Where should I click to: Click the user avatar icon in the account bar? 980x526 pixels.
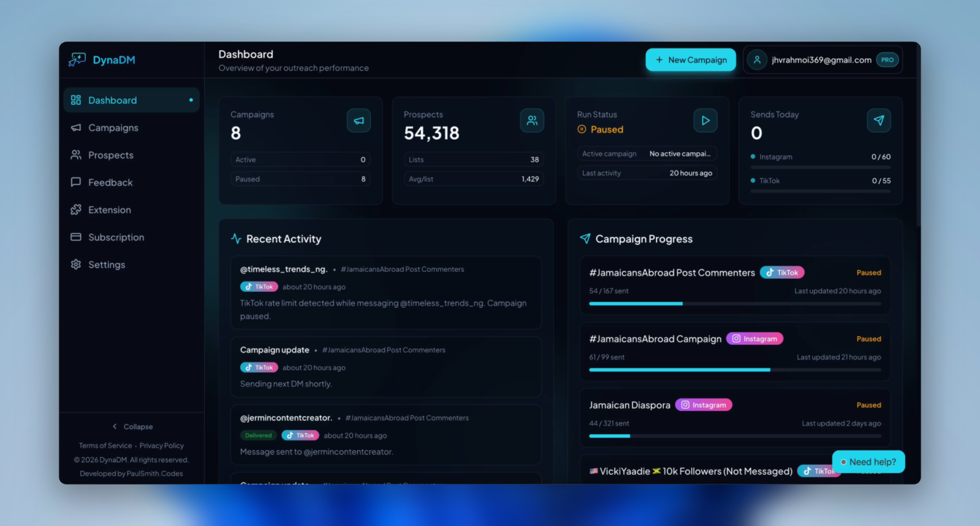click(x=757, y=59)
